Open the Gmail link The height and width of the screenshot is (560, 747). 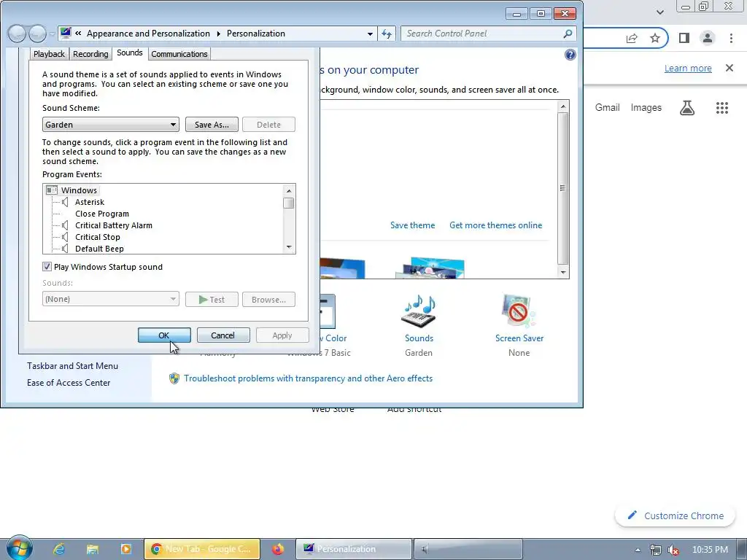click(608, 108)
